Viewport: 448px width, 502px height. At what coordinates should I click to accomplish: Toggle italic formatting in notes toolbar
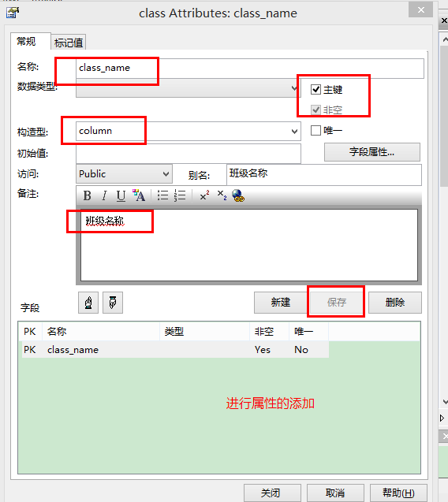click(104, 195)
